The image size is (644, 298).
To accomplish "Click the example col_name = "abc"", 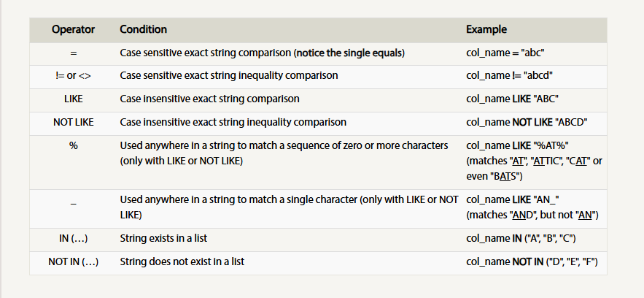I will (505, 53).
